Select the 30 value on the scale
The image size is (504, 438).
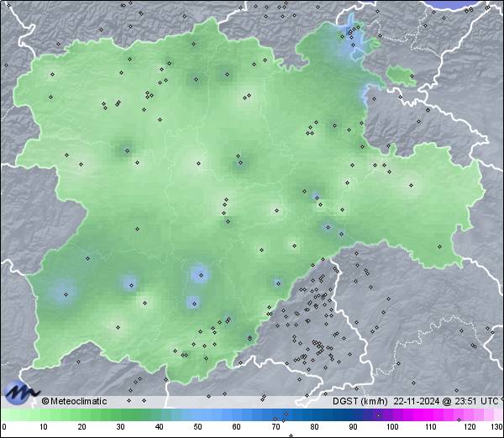(120, 427)
